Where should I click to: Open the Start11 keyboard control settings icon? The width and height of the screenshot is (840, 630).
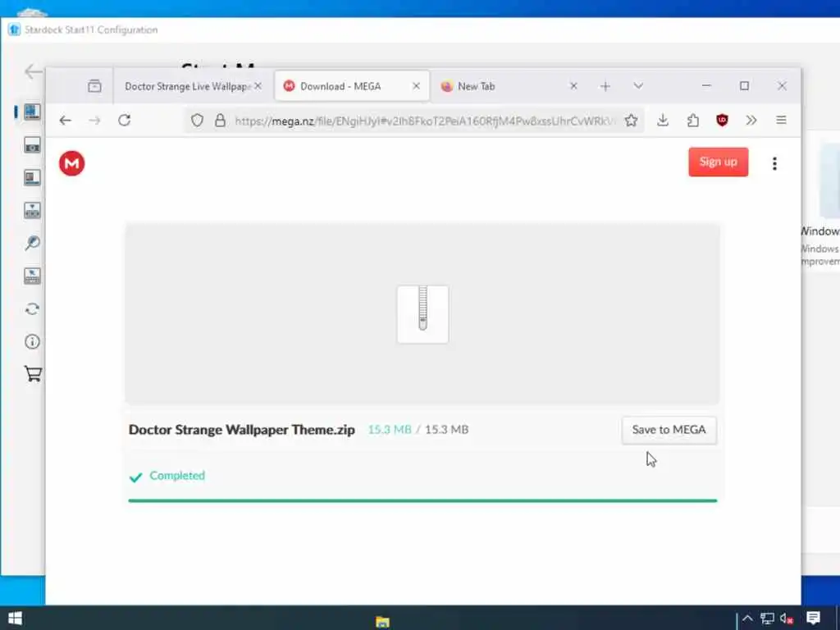coord(32,276)
